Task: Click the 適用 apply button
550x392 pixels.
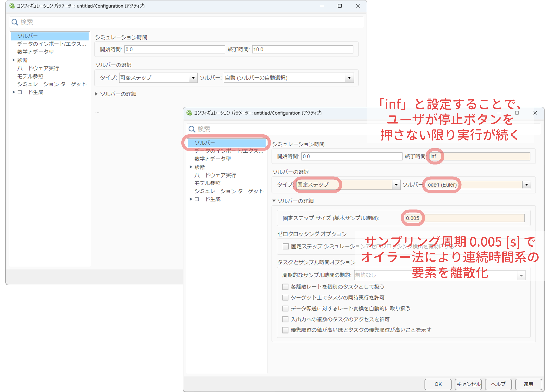Action: (x=528, y=384)
